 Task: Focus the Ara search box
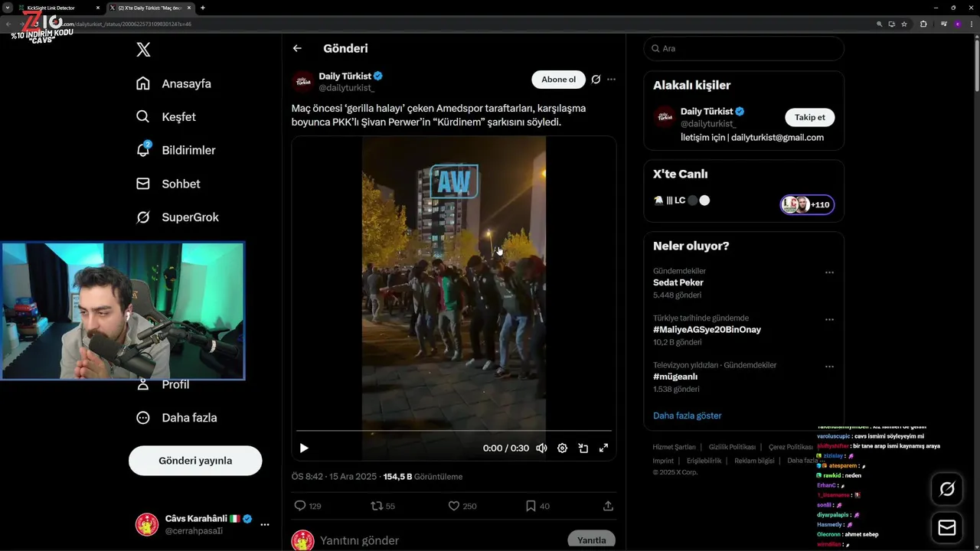click(743, 48)
